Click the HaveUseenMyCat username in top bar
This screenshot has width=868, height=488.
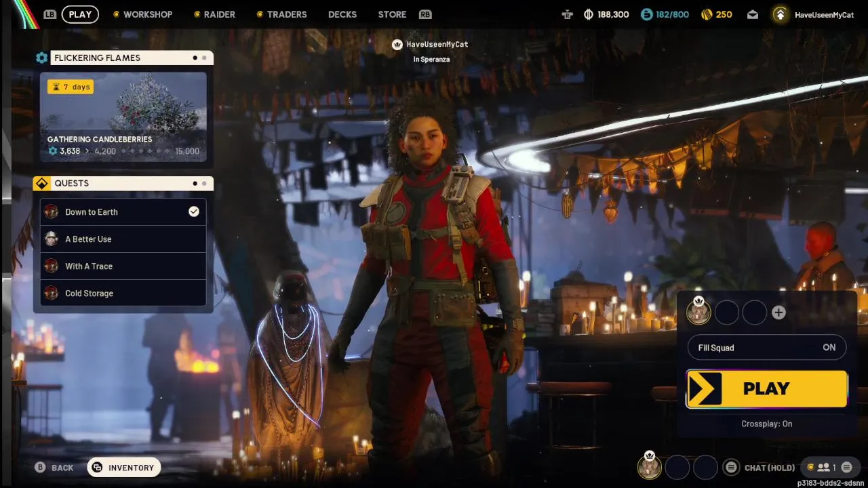pos(824,15)
